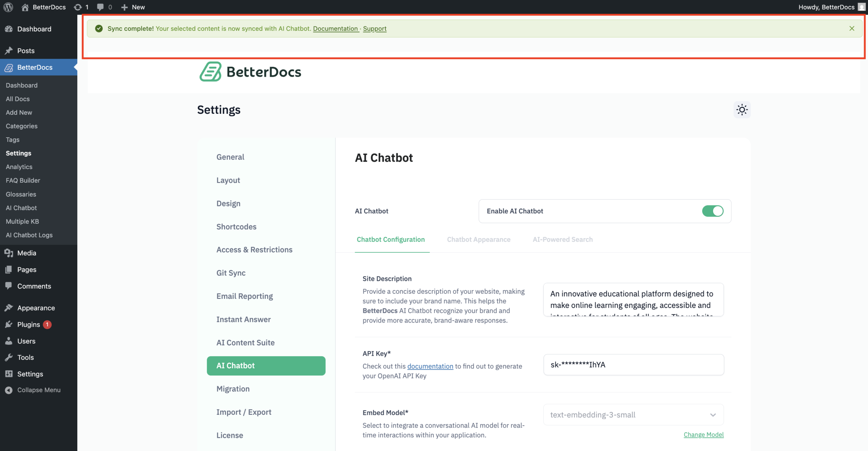The height and width of the screenshot is (451, 868).
Task: Open Multiple KB submenu item
Action: 22,221
